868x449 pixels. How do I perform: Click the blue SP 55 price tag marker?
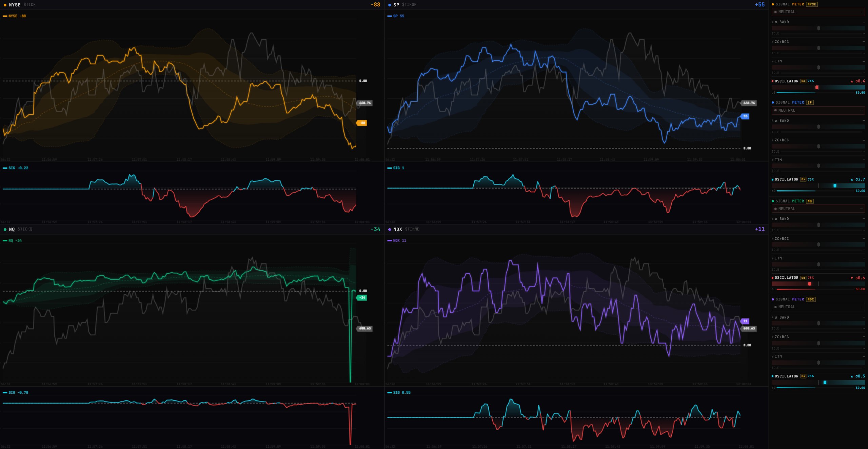pyautogui.click(x=745, y=116)
